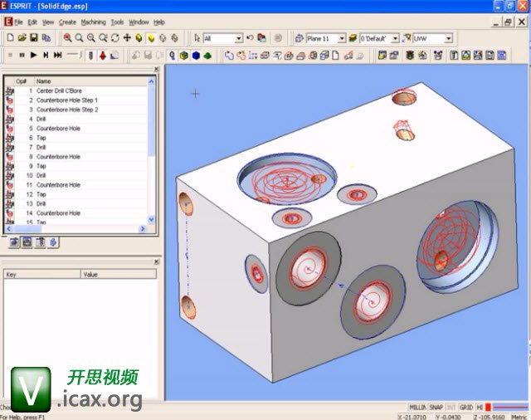Image resolution: width=531 pixels, height=420 pixels.
Task: Toggle INT mode in the status bar
Action: pyautogui.click(x=451, y=408)
